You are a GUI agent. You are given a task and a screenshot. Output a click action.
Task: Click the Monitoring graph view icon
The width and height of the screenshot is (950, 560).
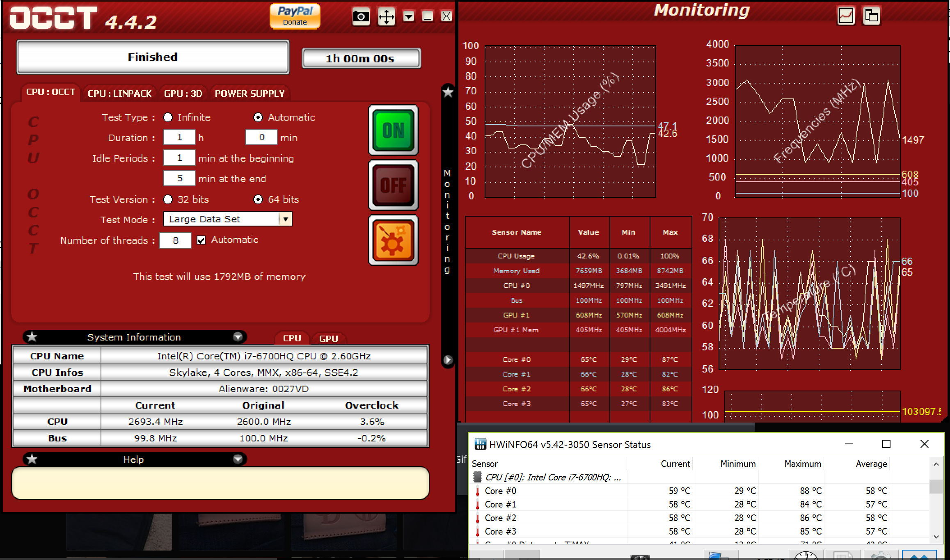[846, 16]
